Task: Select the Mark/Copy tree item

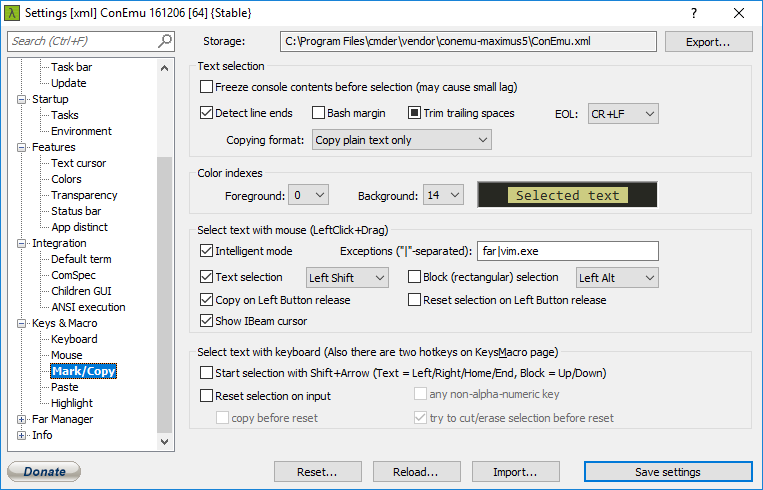Action: [x=84, y=372]
